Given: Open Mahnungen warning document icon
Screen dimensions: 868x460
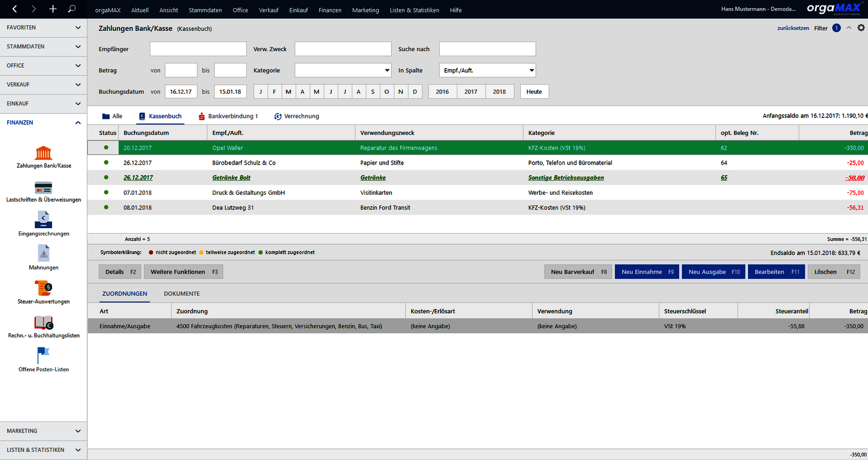Looking at the screenshot, I should (x=43, y=253).
